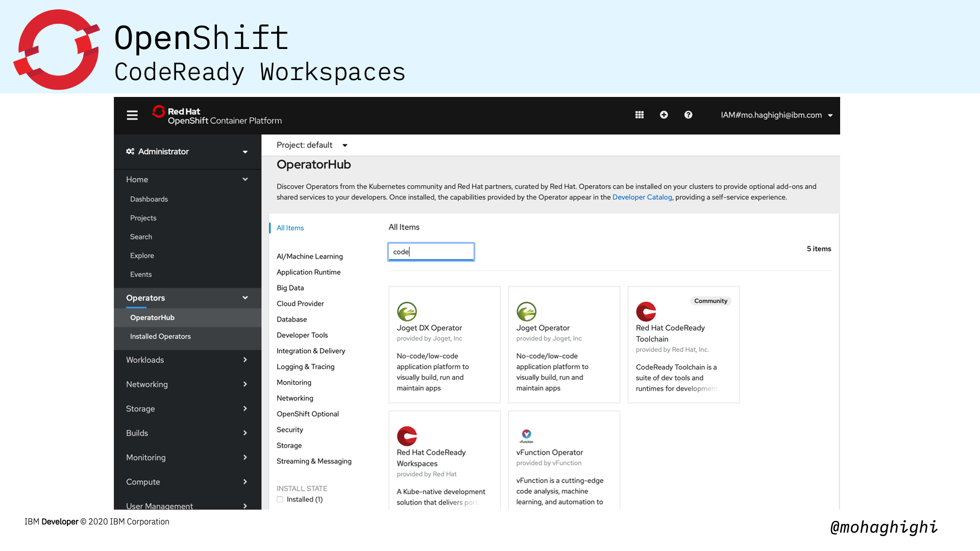Open the user account dropdown
This screenshot has width=980, height=551.
776,115
